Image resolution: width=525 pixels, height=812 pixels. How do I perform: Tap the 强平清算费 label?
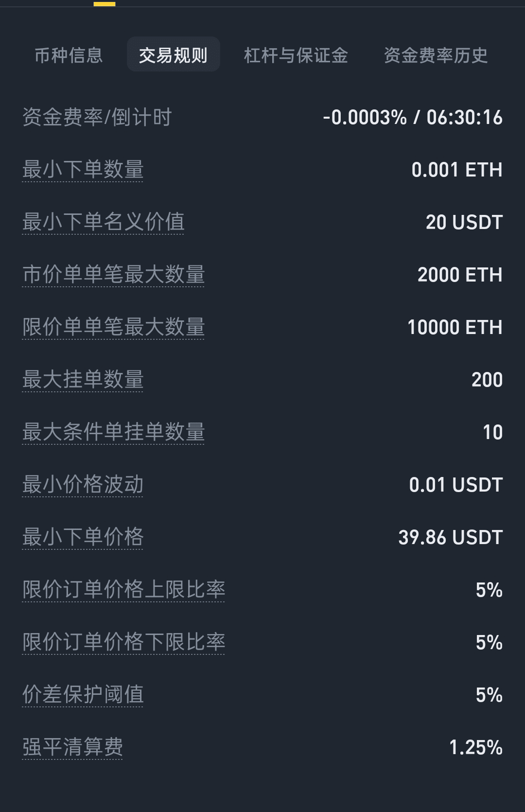click(x=72, y=747)
